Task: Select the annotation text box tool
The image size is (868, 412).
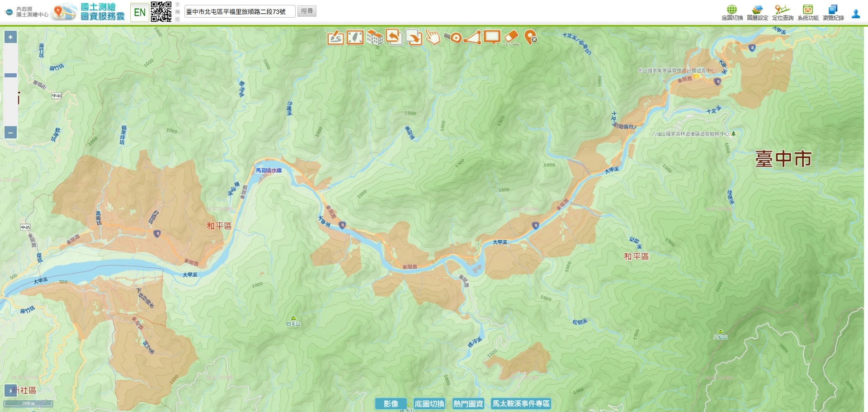Action: pyautogui.click(x=492, y=37)
